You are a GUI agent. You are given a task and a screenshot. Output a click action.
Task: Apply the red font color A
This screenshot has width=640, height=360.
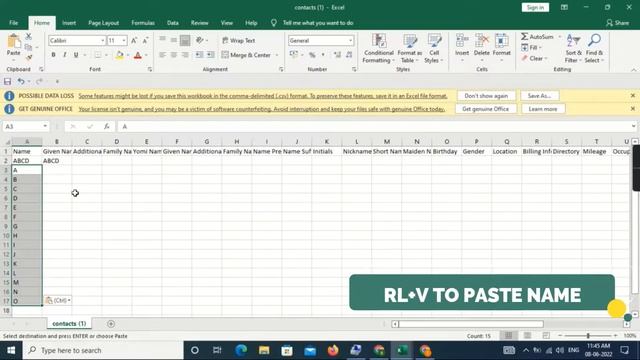point(138,55)
